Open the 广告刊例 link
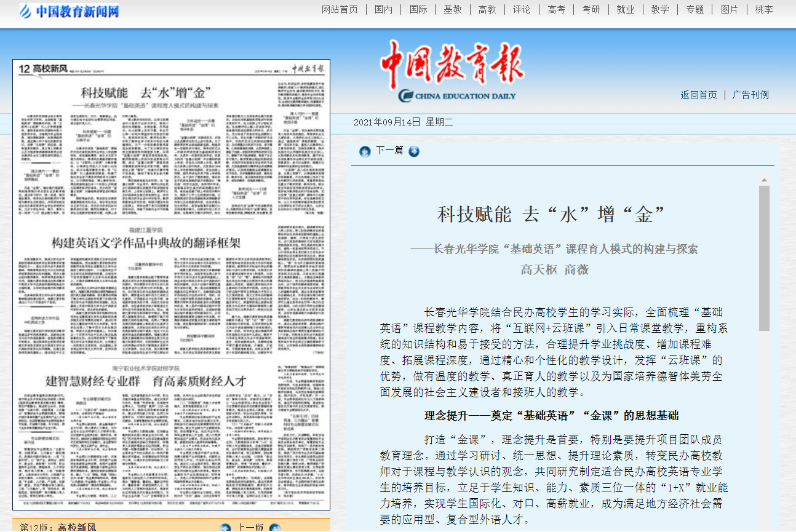 [750, 95]
